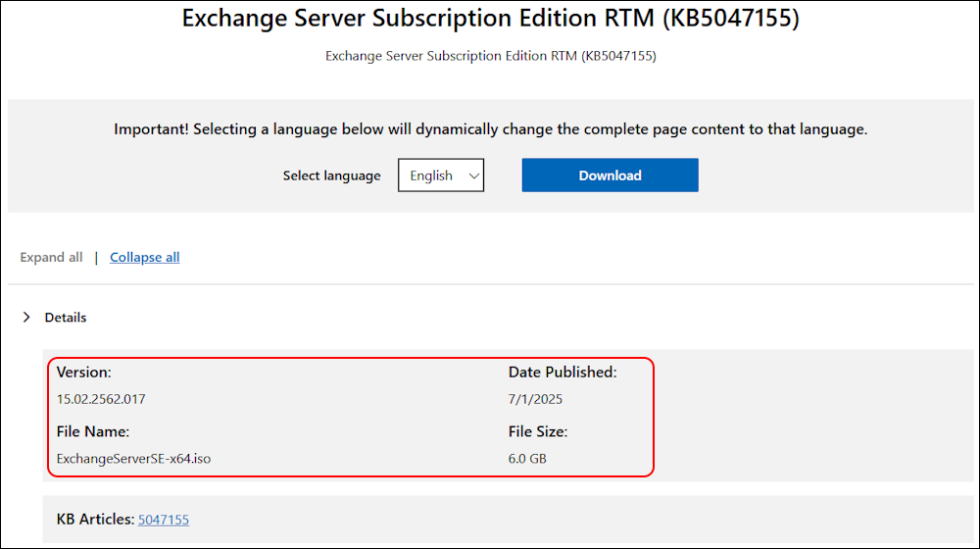Click the Important language notice text
Image resolution: width=980 pixels, height=549 pixels.
coord(491,129)
